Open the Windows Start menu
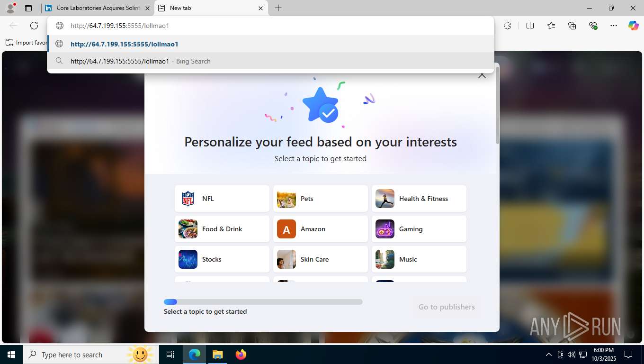 (x=11, y=355)
